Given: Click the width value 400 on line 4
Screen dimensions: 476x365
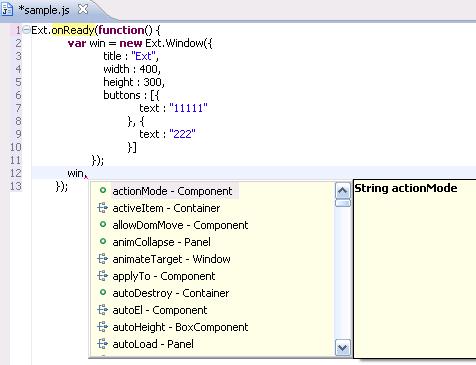Looking at the screenshot, I should tap(148, 69).
